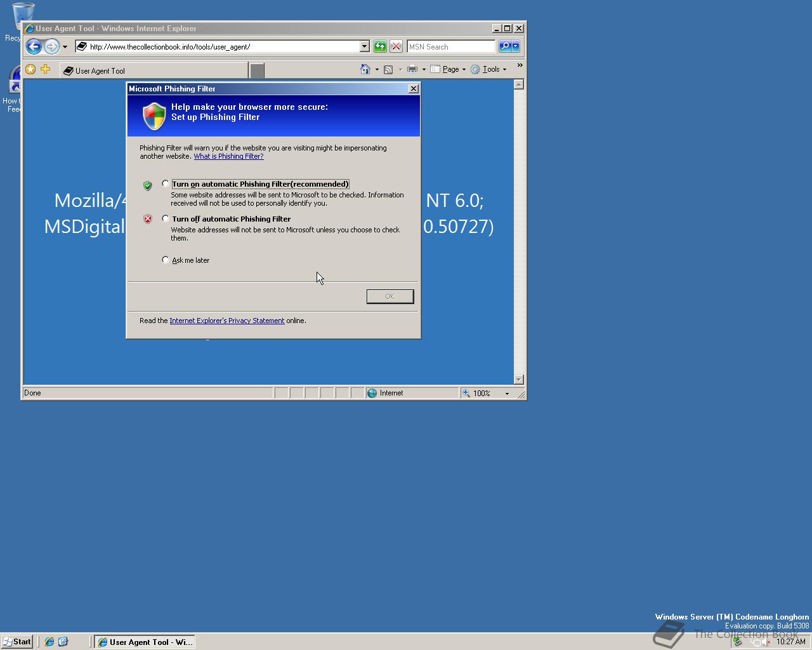
Task: Click the zoom level magnifier 100%
Action: pyautogui.click(x=476, y=393)
